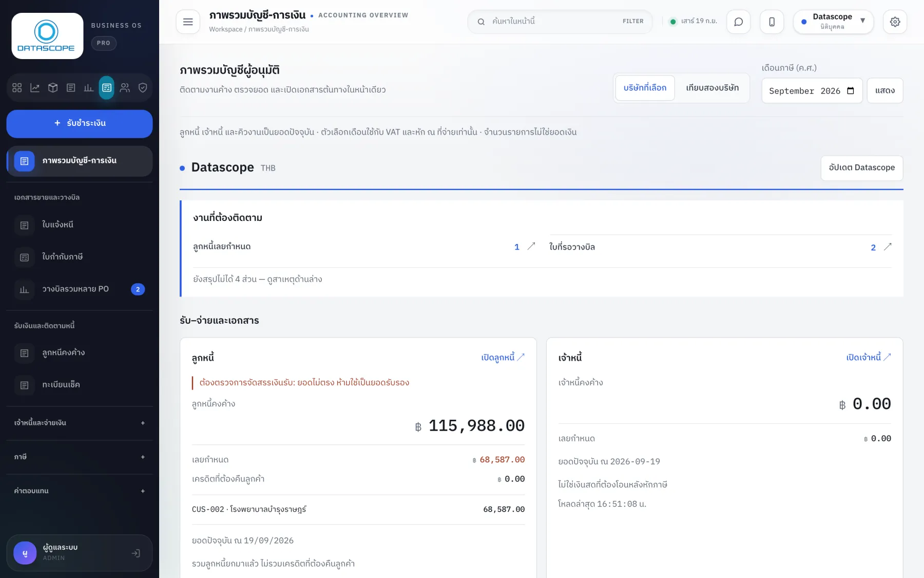Click the รับชำระเงิน button

tap(80, 123)
